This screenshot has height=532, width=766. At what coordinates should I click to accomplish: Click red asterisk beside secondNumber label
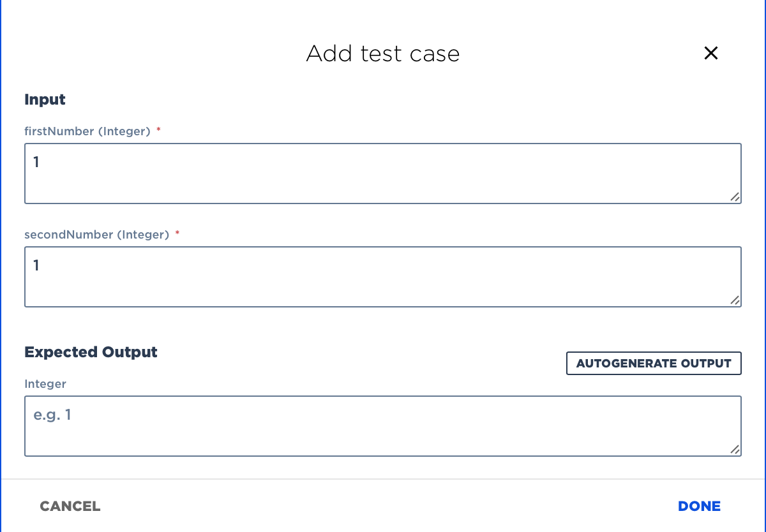(x=177, y=235)
